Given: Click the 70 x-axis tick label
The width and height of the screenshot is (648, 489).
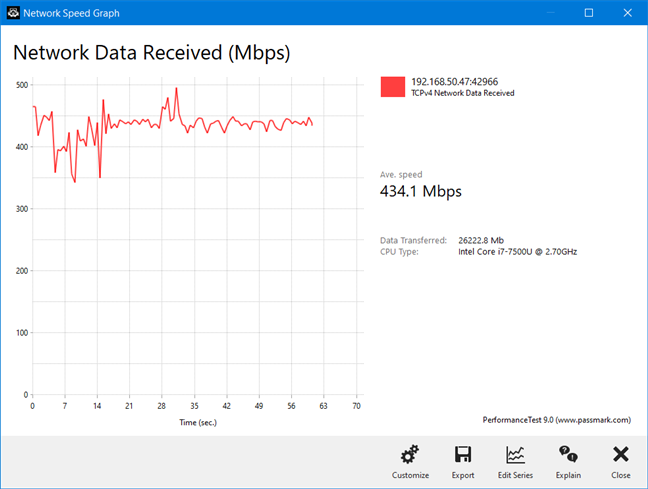Looking at the screenshot, I should (x=356, y=406).
